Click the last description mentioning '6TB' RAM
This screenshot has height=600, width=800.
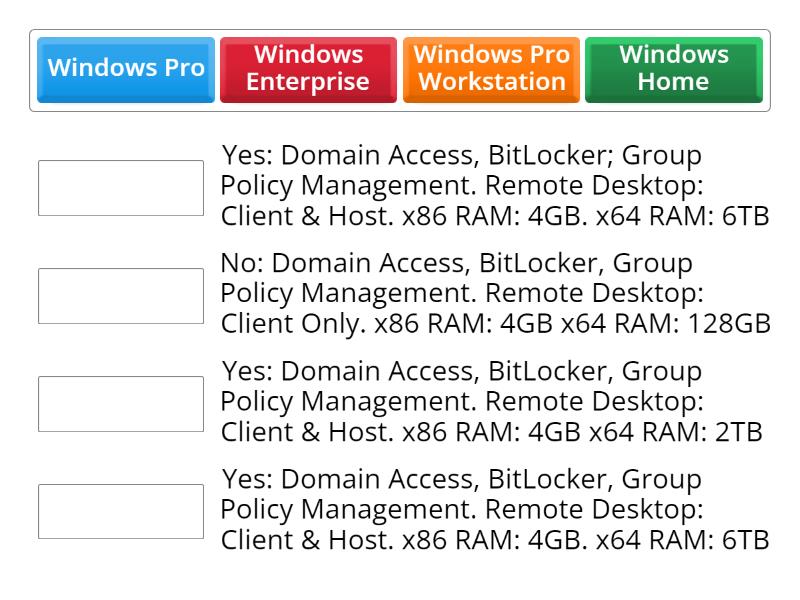click(x=490, y=510)
